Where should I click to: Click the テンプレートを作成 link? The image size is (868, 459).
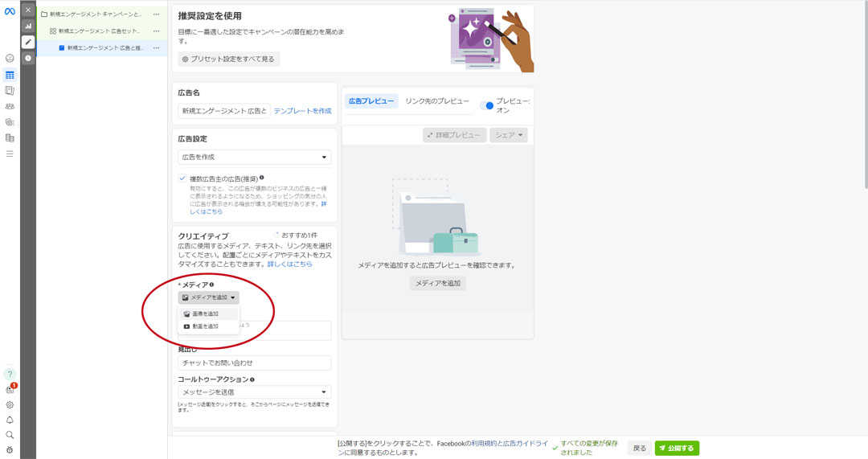pos(302,111)
